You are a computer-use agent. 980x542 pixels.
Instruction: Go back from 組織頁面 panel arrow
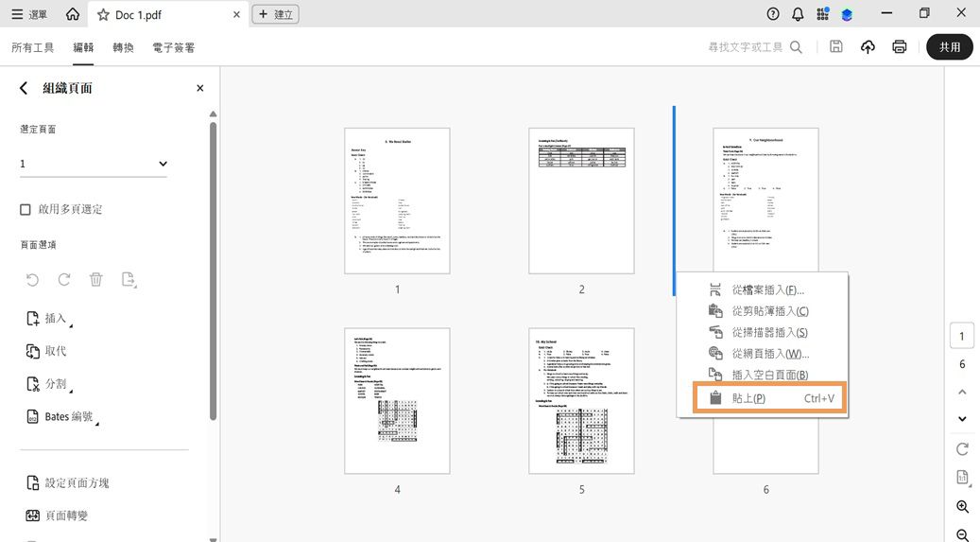click(24, 88)
